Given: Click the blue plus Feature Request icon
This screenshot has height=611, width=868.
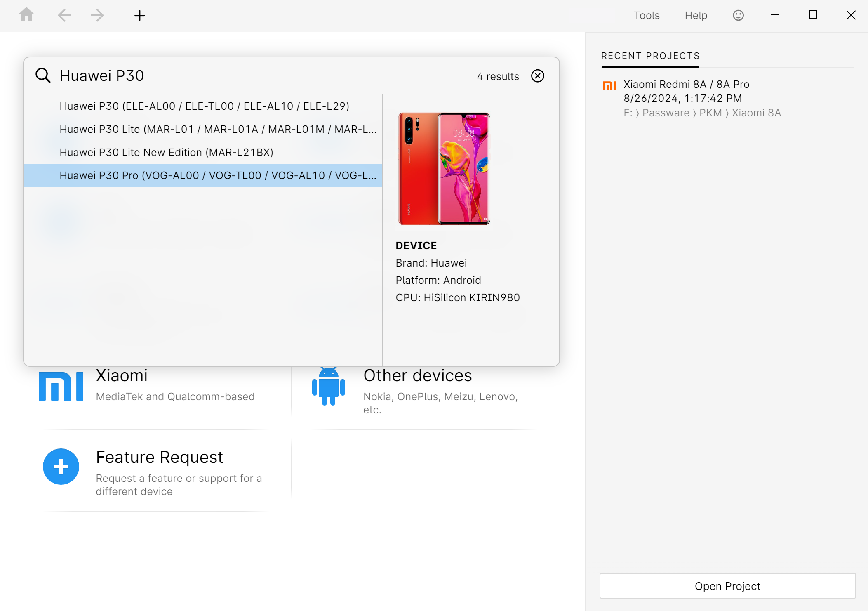Looking at the screenshot, I should point(61,467).
